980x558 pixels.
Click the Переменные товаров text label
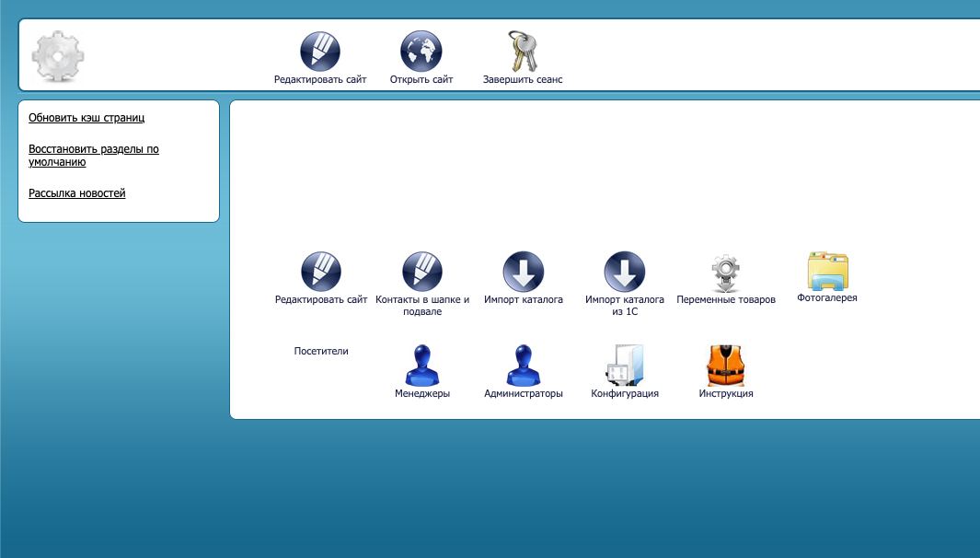tap(726, 299)
